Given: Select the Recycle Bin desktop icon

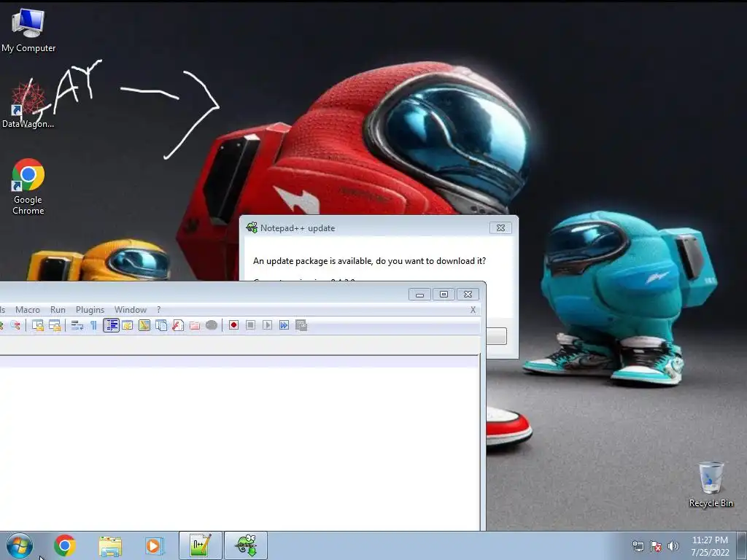Looking at the screenshot, I should point(711,485).
